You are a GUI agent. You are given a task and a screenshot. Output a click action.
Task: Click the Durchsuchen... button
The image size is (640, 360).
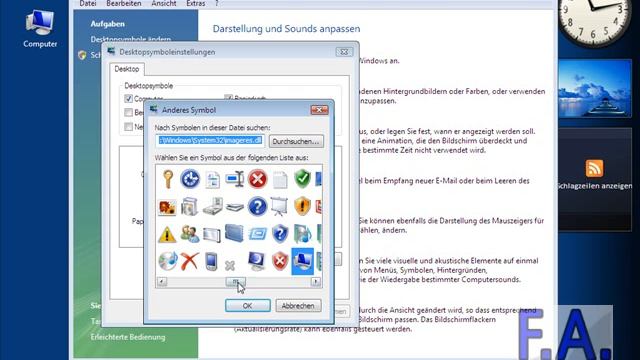tap(296, 141)
